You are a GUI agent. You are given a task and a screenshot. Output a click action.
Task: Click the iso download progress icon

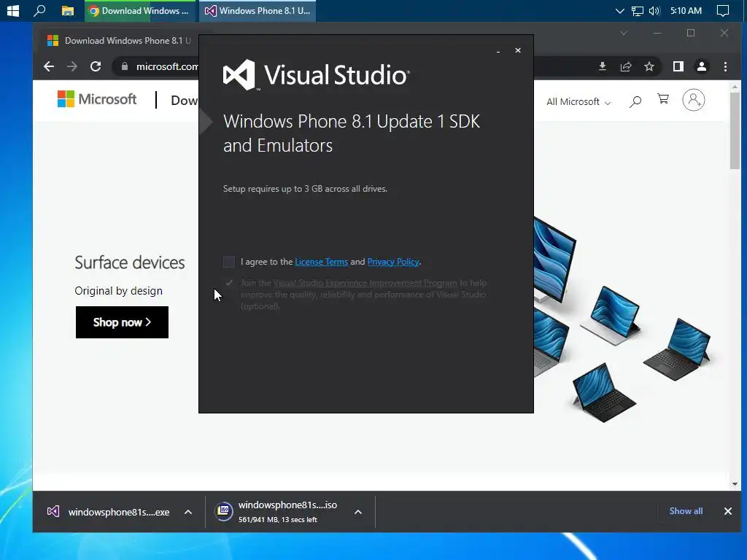[x=223, y=512]
